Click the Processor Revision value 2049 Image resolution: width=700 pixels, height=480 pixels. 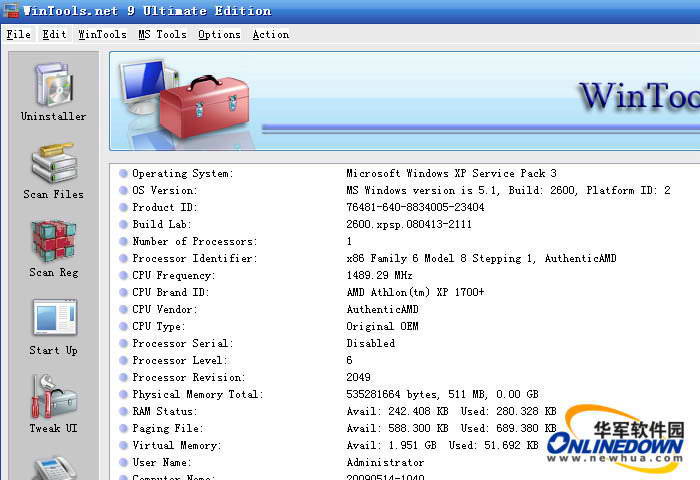tap(358, 377)
